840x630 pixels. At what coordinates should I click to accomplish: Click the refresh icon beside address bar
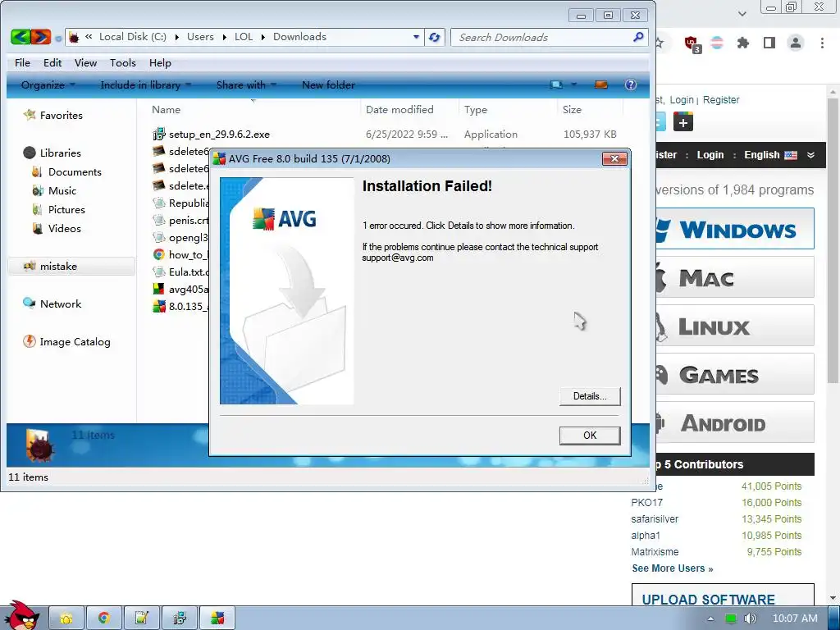coord(435,37)
